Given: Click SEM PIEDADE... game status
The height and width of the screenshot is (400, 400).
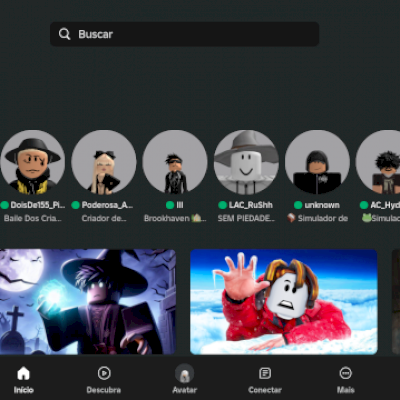Looking at the screenshot, I should coord(246,218).
